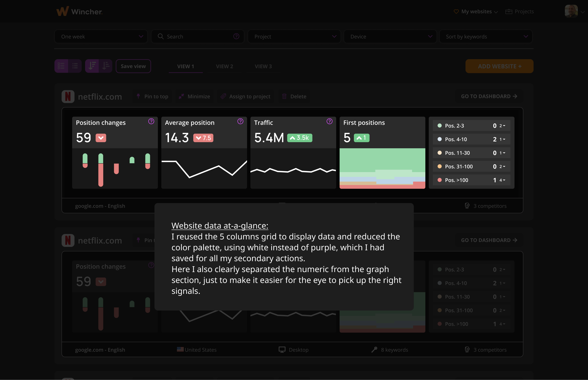Switch to the VIEW 2 tab
Viewport: 588px width, 380px height.
pos(224,66)
